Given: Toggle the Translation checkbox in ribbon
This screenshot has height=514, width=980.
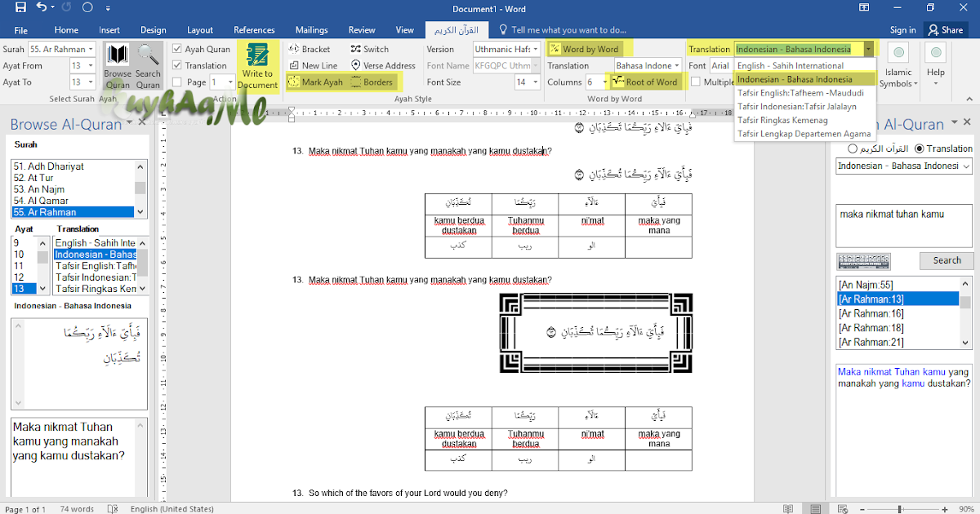Looking at the screenshot, I should tap(177, 65).
